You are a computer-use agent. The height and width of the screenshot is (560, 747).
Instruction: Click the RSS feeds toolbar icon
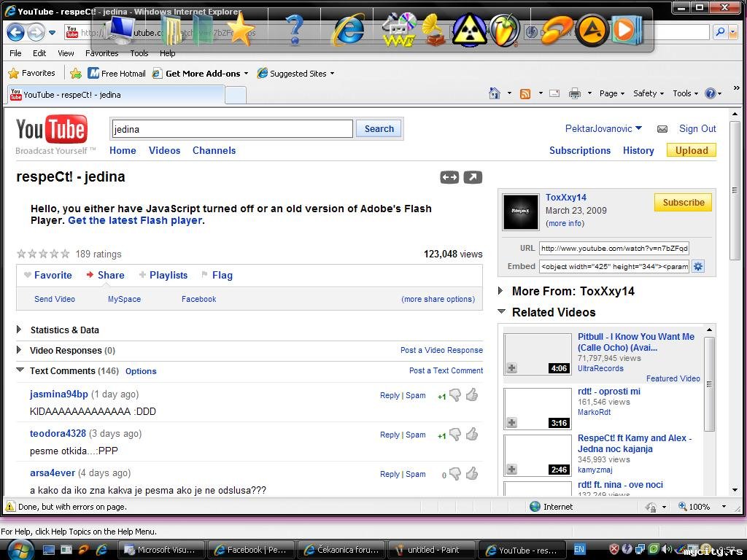[525, 94]
